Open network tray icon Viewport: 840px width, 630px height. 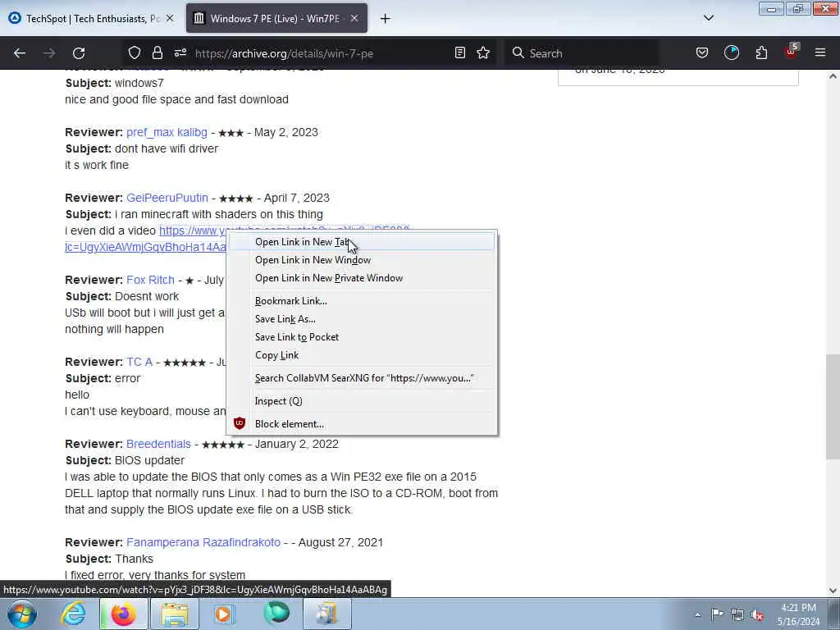(x=737, y=614)
